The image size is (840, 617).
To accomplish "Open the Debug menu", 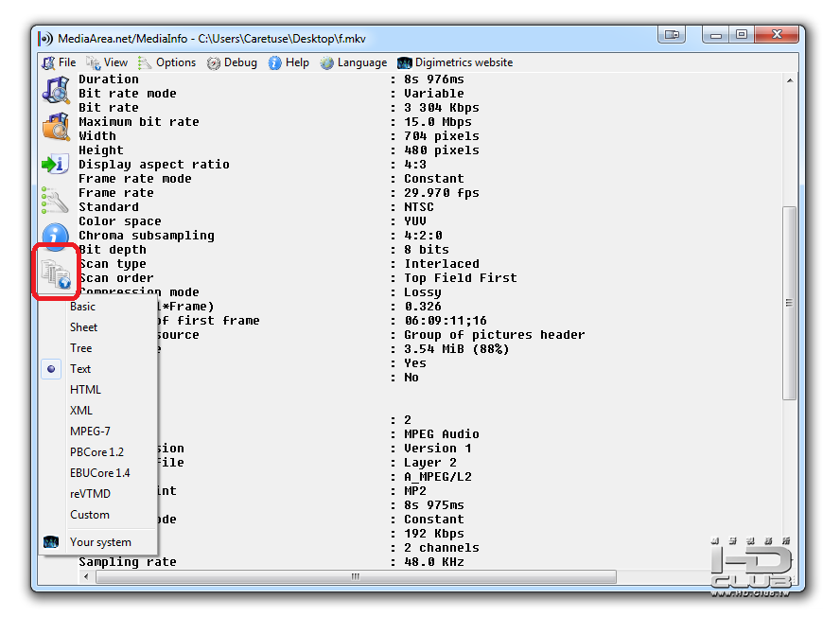I will pos(232,62).
